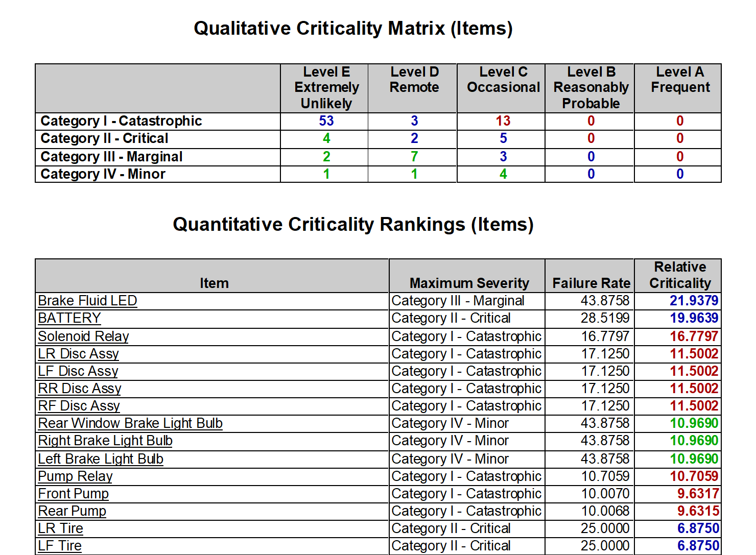This screenshot has height=555, width=756.
Task: Click the Solenoid Relay link
Action: [x=83, y=336]
